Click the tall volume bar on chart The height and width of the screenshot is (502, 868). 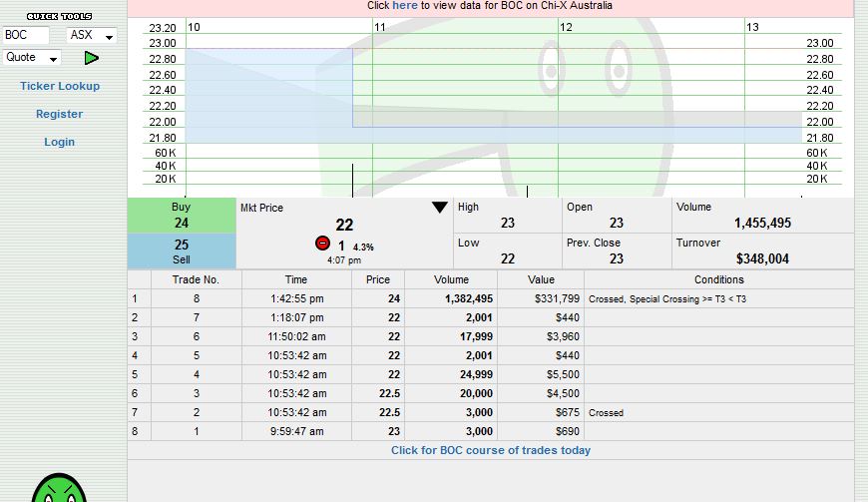[x=352, y=181]
